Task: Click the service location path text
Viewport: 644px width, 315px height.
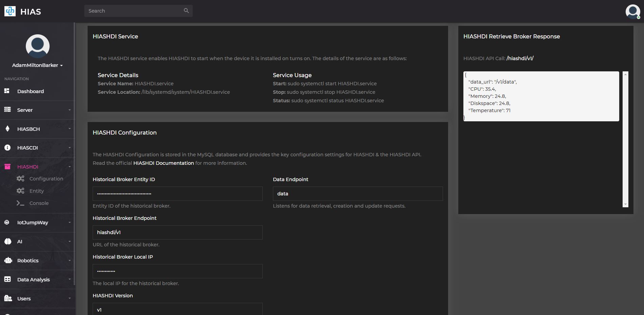Action: click(186, 92)
